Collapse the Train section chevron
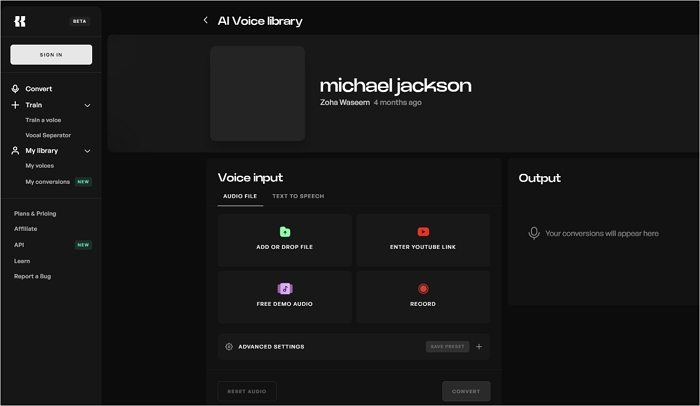Screen dimensions: 700x406 tap(87, 105)
